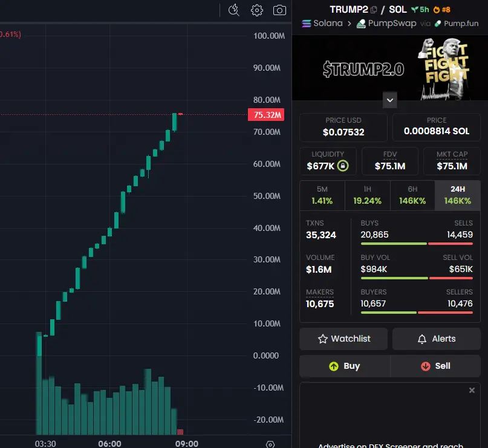
Task: Click the buyers versus sellers ratio bar
Action: pyautogui.click(x=417, y=313)
